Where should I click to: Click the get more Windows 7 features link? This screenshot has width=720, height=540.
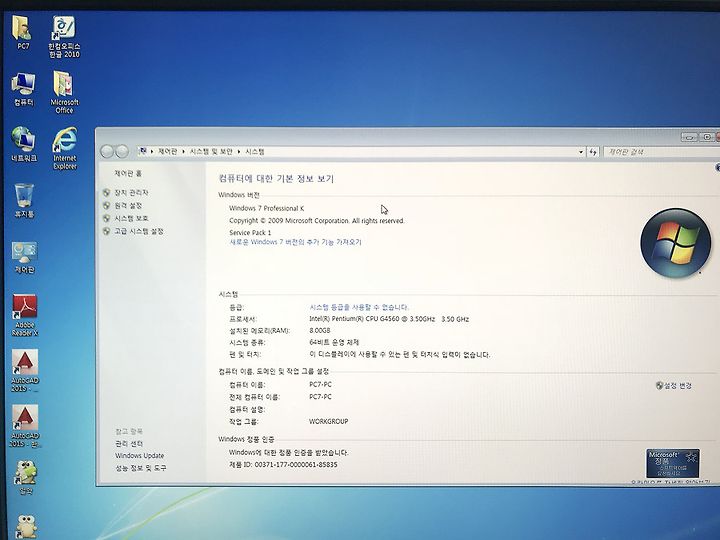295,242
